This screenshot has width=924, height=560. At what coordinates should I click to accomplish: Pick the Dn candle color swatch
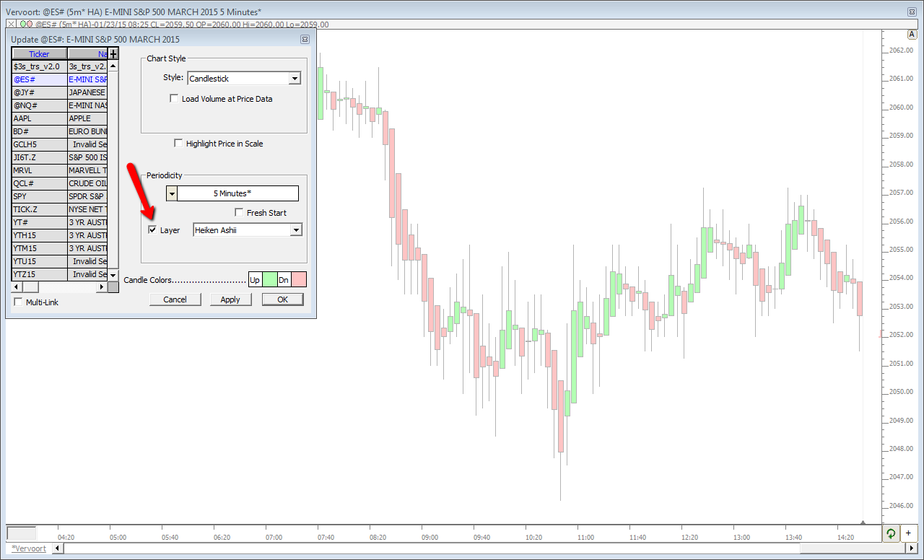[x=299, y=280]
